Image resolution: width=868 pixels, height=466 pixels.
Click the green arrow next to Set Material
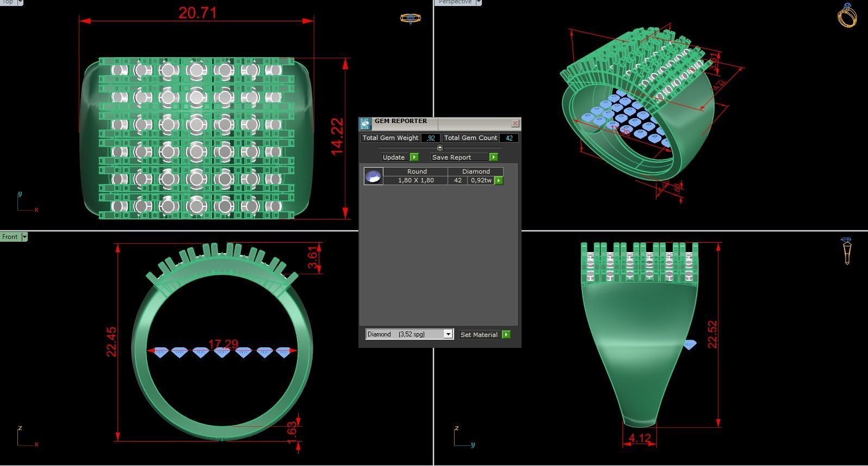(x=506, y=335)
